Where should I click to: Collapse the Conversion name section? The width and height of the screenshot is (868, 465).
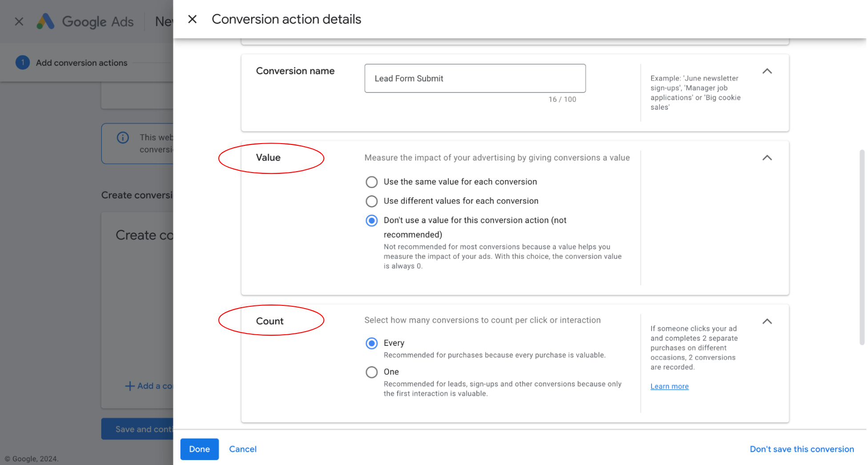(x=767, y=71)
